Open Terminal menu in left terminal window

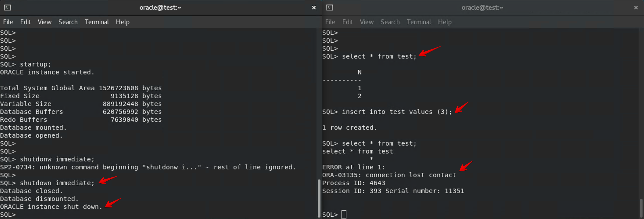[97, 22]
